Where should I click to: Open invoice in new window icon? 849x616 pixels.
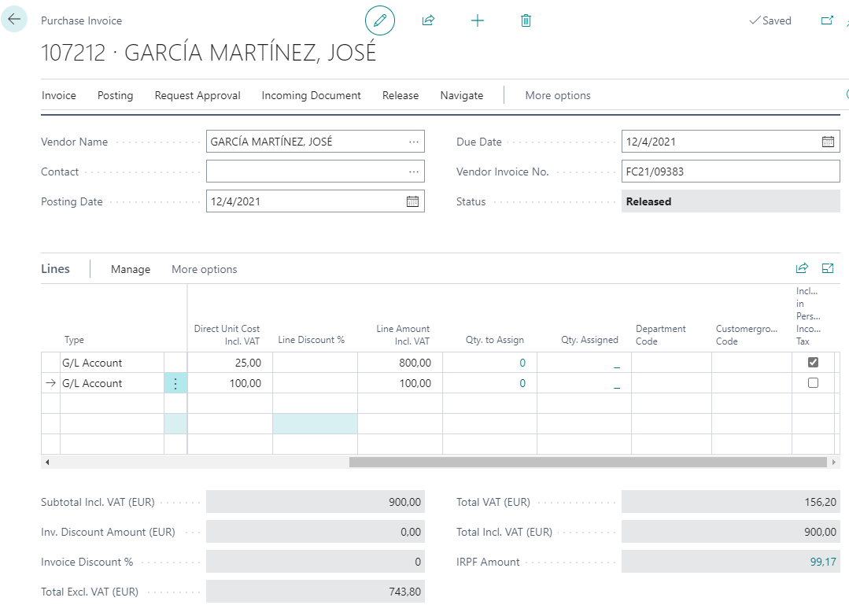827,20
